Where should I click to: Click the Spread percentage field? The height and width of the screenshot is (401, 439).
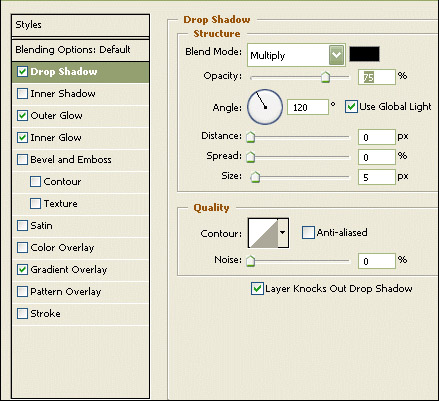pos(377,157)
